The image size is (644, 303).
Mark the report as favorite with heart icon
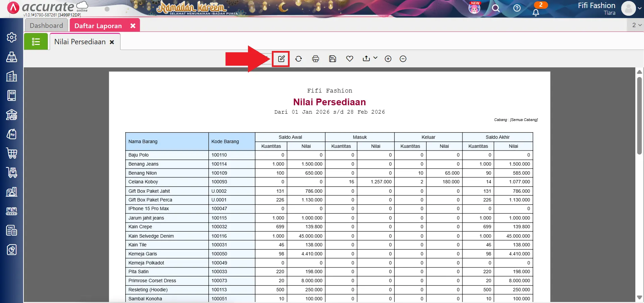click(349, 59)
